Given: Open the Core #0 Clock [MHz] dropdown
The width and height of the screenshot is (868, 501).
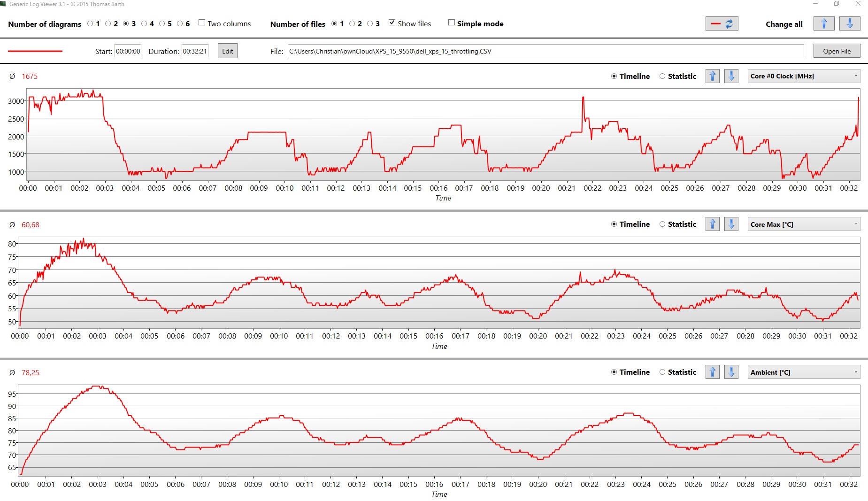Looking at the screenshot, I should click(x=803, y=76).
